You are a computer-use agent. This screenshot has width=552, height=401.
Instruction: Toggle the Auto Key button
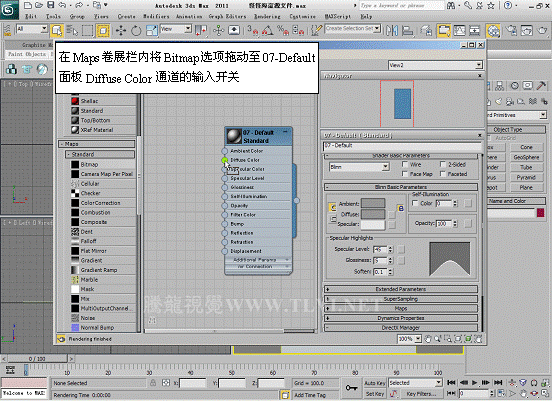[x=375, y=383]
